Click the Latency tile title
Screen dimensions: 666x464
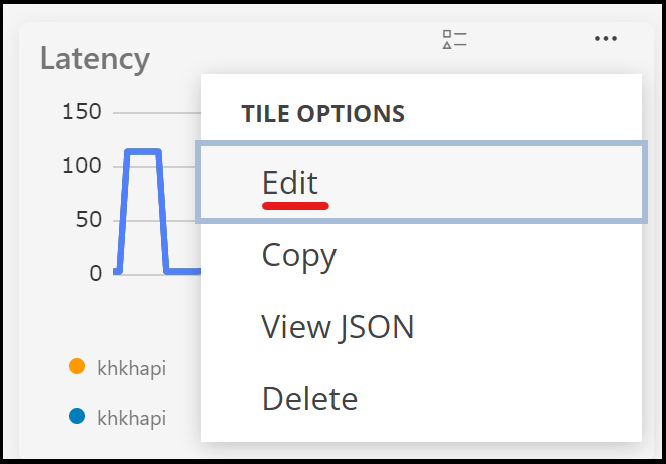coord(95,58)
